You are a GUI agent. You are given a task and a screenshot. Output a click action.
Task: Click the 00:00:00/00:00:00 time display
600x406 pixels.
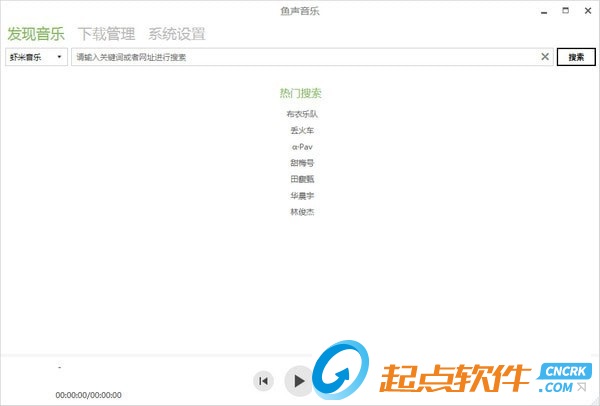point(88,395)
